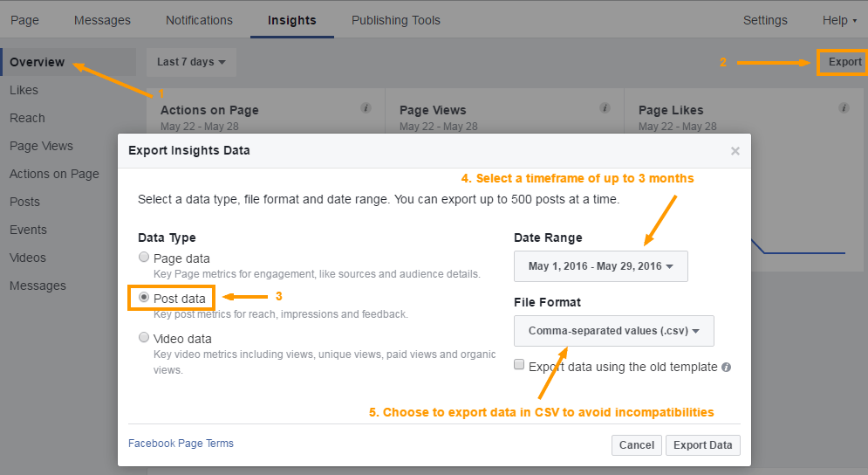Click the File Format heading
This screenshot has width=868, height=475.
[547, 302]
